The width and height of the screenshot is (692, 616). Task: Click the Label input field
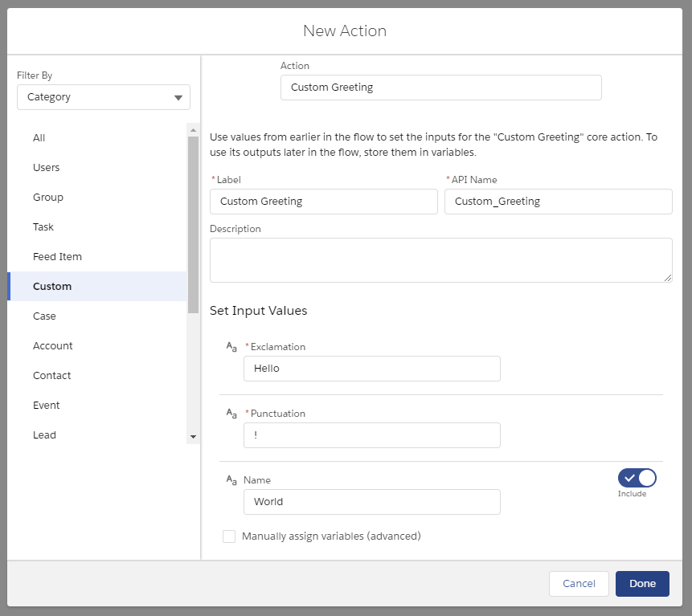point(323,201)
